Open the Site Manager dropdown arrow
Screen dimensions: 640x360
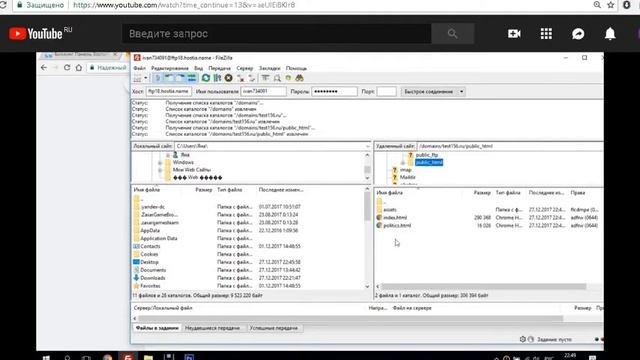click(x=146, y=78)
